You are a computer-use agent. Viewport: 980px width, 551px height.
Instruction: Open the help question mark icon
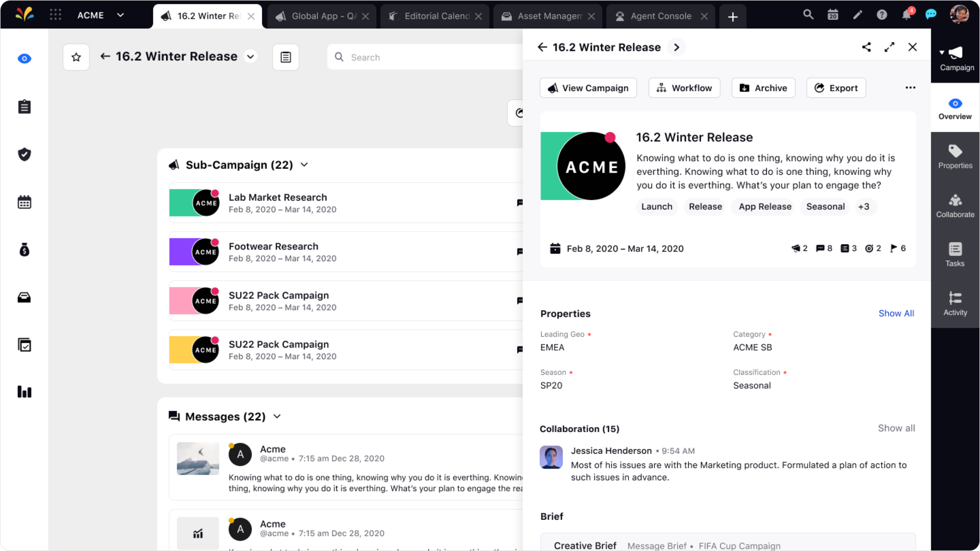tap(882, 15)
